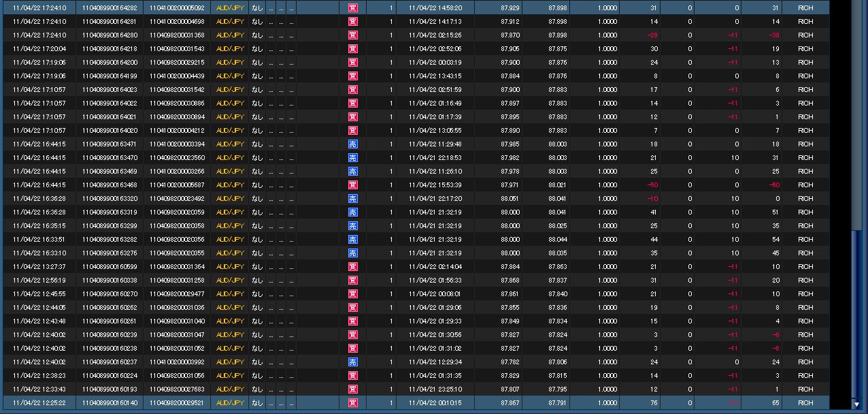The height and width of the screenshot is (414, 868).
Task: Click the sell (売) icon in row 1104089900163471
Action: [x=352, y=144]
